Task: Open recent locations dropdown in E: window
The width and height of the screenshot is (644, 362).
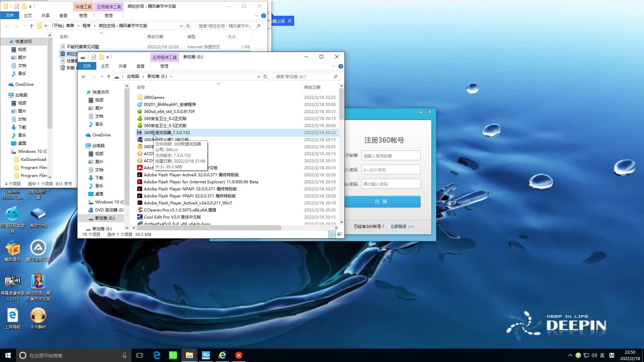Action: [x=102, y=76]
